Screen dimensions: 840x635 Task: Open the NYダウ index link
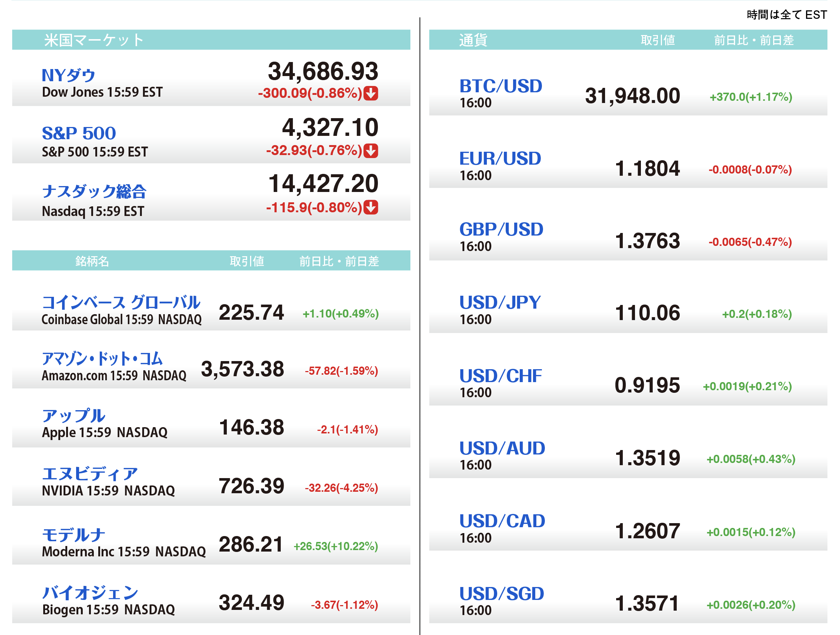tap(68, 75)
